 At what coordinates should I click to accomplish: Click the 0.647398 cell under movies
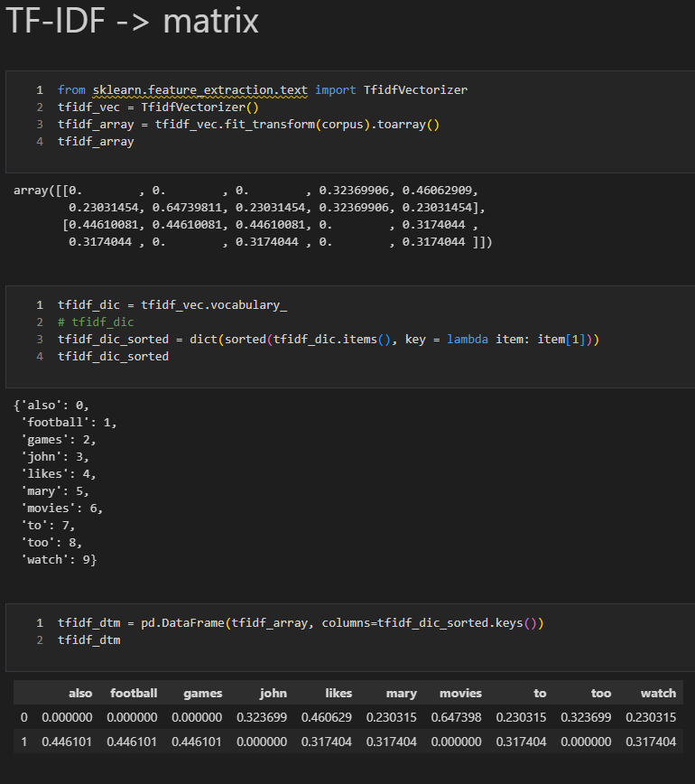pyautogui.click(x=456, y=717)
